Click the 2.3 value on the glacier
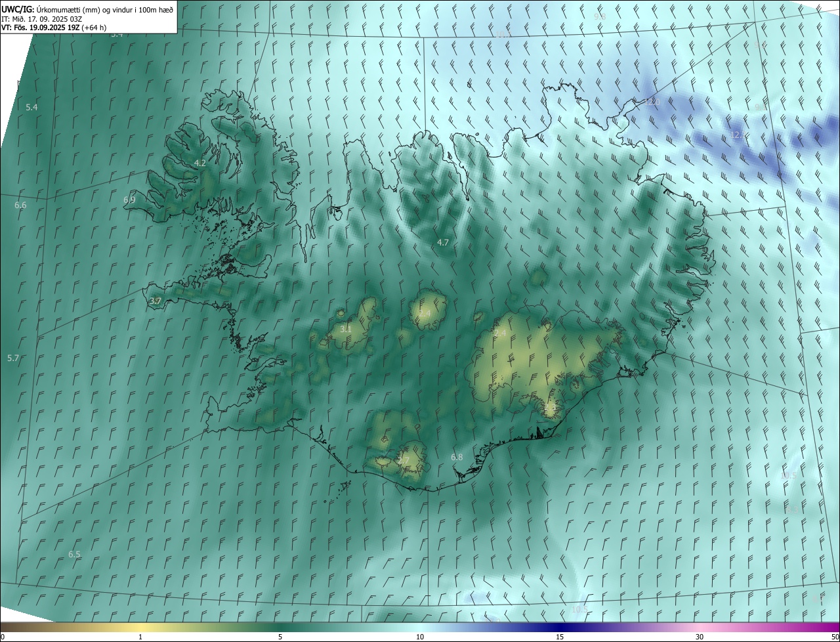The width and height of the screenshot is (840, 642). pos(550,409)
